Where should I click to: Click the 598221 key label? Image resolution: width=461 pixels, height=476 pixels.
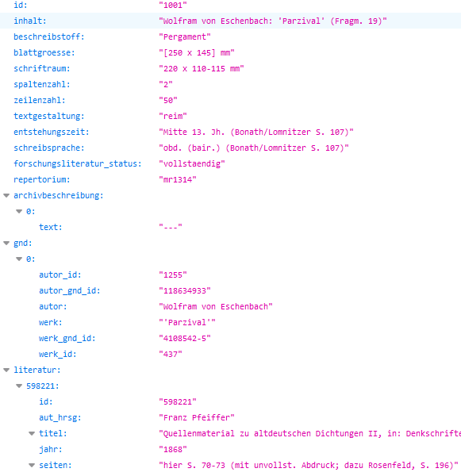click(43, 386)
